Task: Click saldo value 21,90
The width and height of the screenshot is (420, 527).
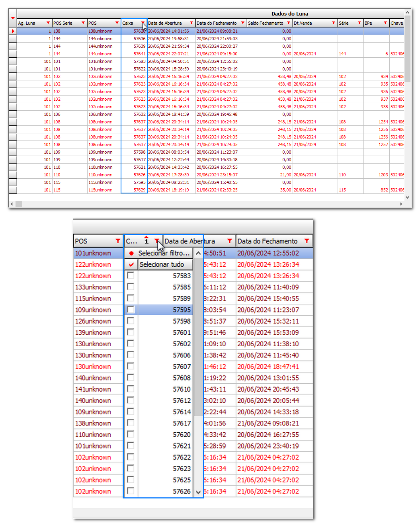Action: pos(270,175)
